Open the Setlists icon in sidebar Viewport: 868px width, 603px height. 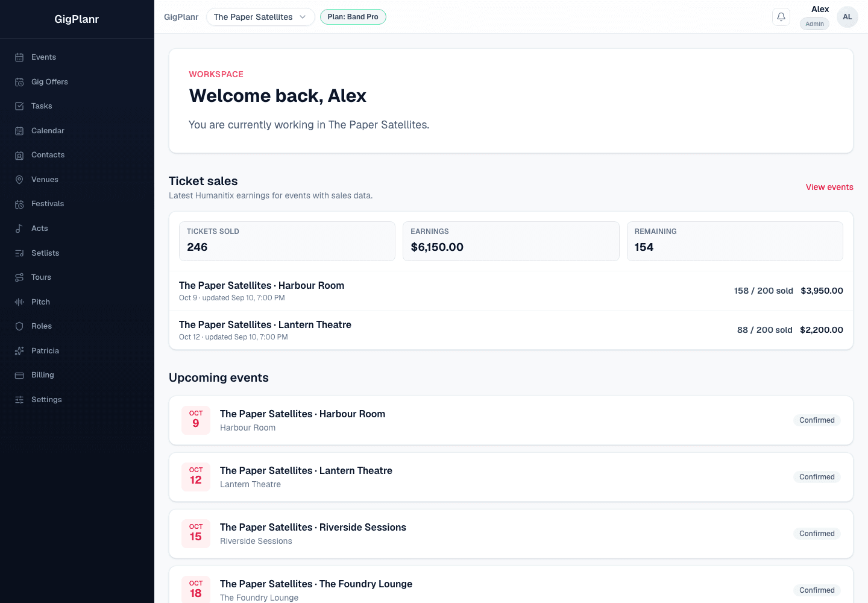coord(19,253)
